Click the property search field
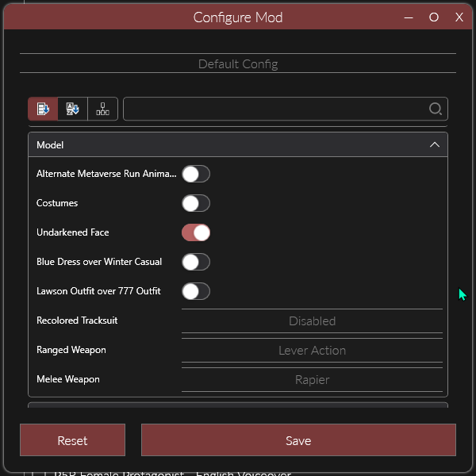 286,109
